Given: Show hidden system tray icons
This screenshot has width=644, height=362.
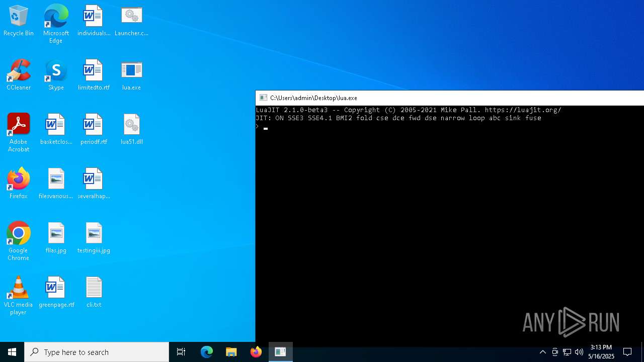Looking at the screenshot, I should click(x=542, y=352).
